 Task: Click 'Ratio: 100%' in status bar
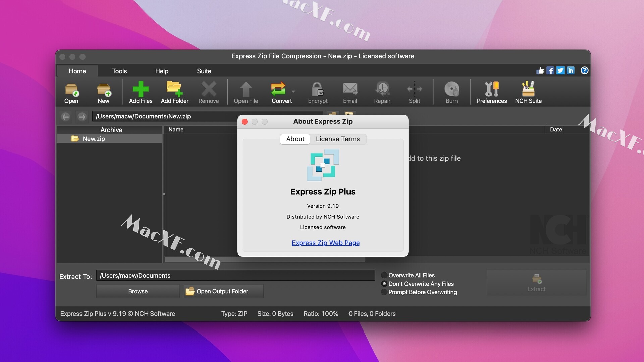point(321,314)
